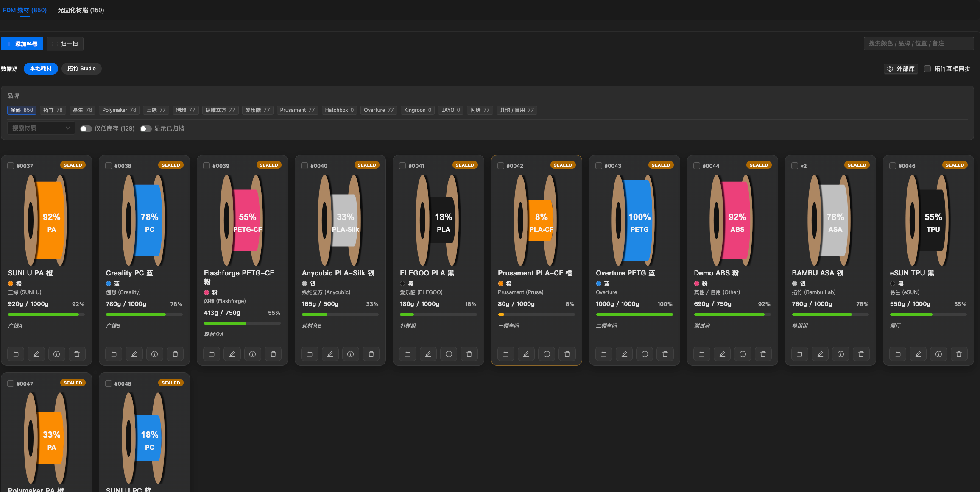Click the info icon on eSUN TPU card
Viewport: 980px width, 492px height.
click(x=938, y=354)
